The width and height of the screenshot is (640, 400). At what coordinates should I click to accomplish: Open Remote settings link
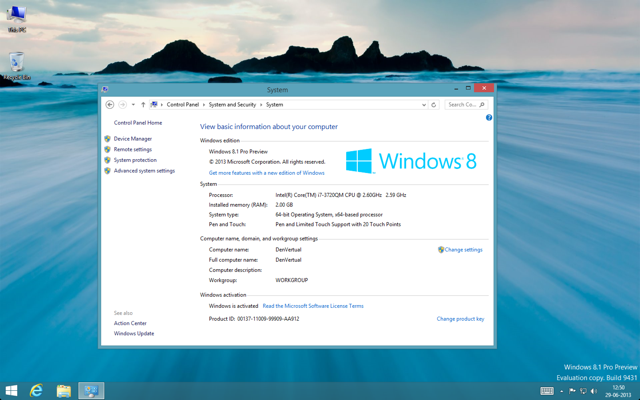(x=133, y=149)
